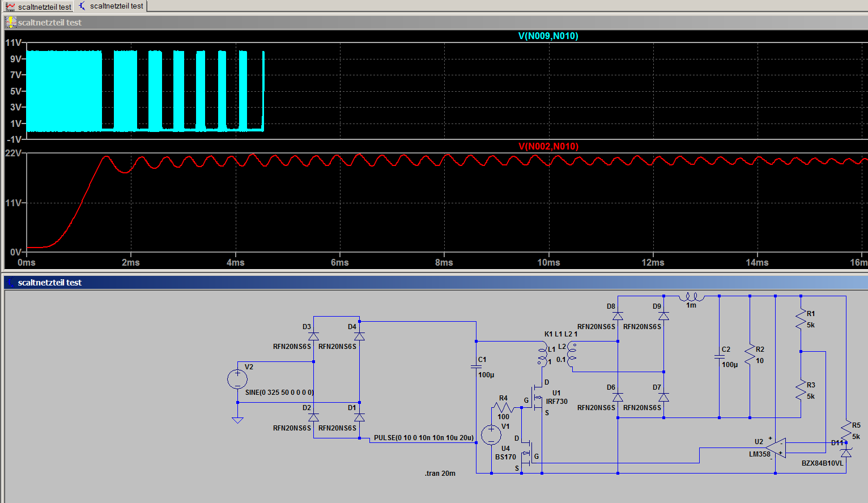Click the 11V label on upper plot axis

13,42
